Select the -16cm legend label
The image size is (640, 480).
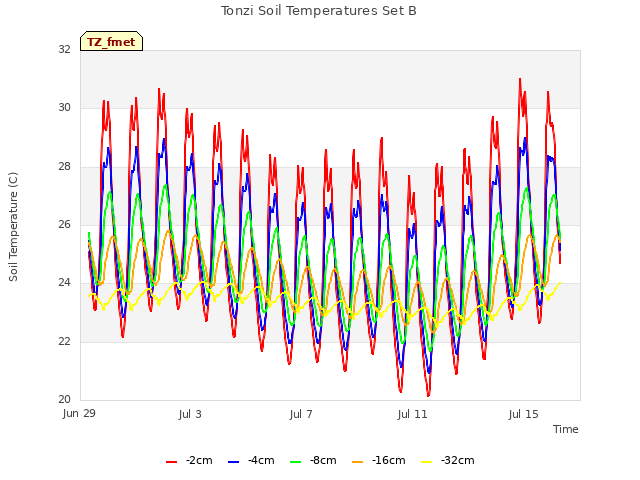389,461
